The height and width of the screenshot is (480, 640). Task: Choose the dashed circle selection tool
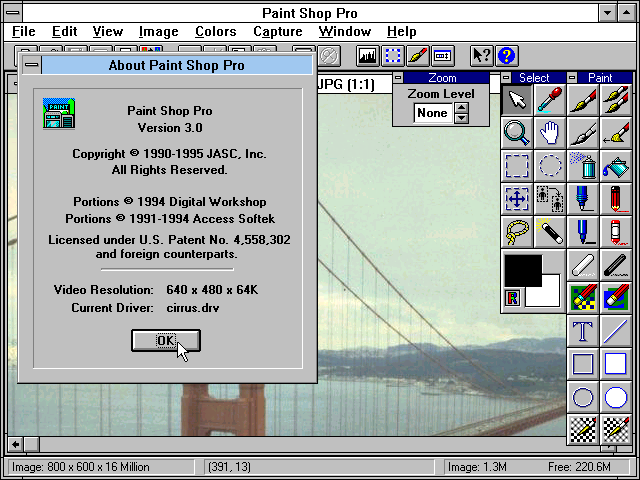[549, 166]
